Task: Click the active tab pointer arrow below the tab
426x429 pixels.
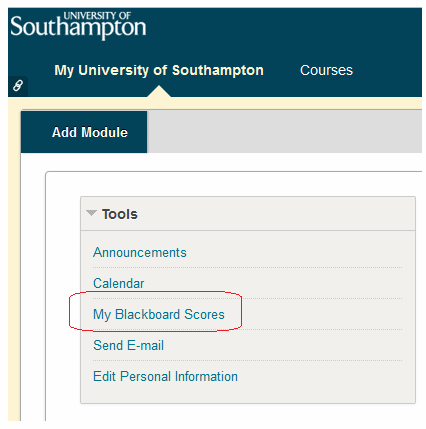Action: coord(159,91)
